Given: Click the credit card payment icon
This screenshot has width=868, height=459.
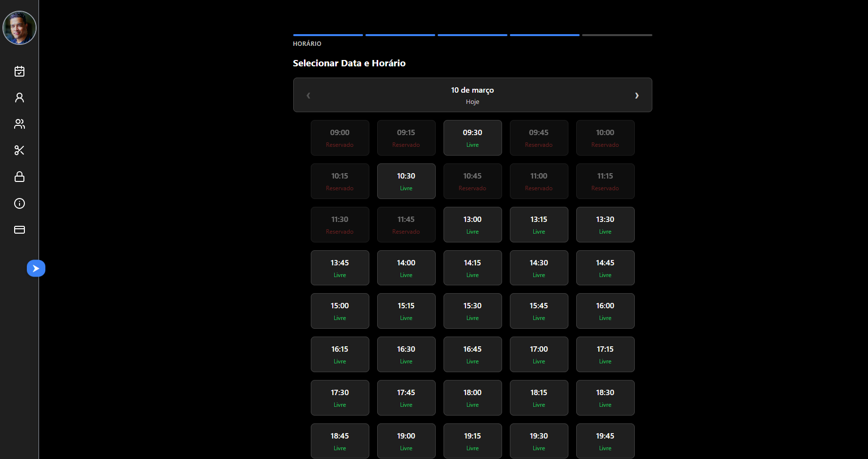Looking at the screenshot, I should [x=20, y=230].
